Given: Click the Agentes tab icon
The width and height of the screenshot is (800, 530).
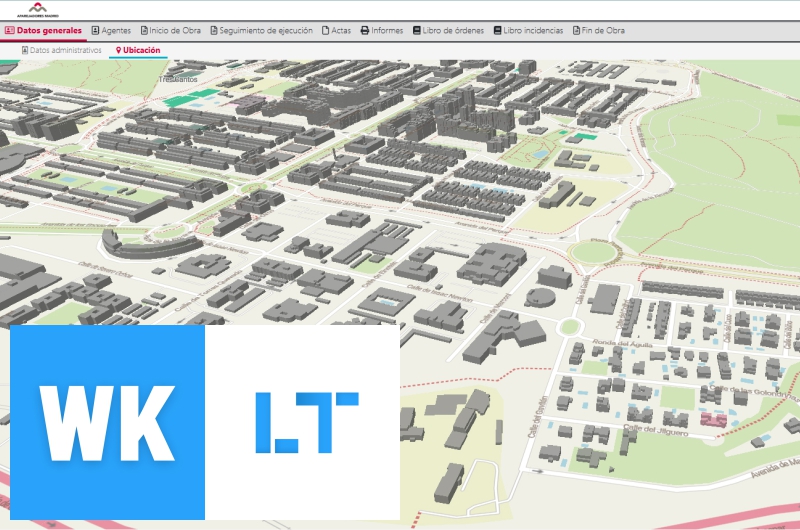Looking at the screenshot, I should coord(95,31).
